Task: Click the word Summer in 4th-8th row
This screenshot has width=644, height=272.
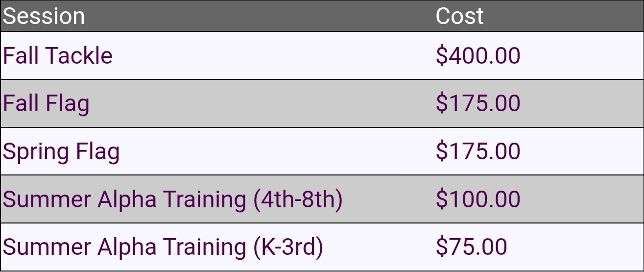Action: [47, 199]
